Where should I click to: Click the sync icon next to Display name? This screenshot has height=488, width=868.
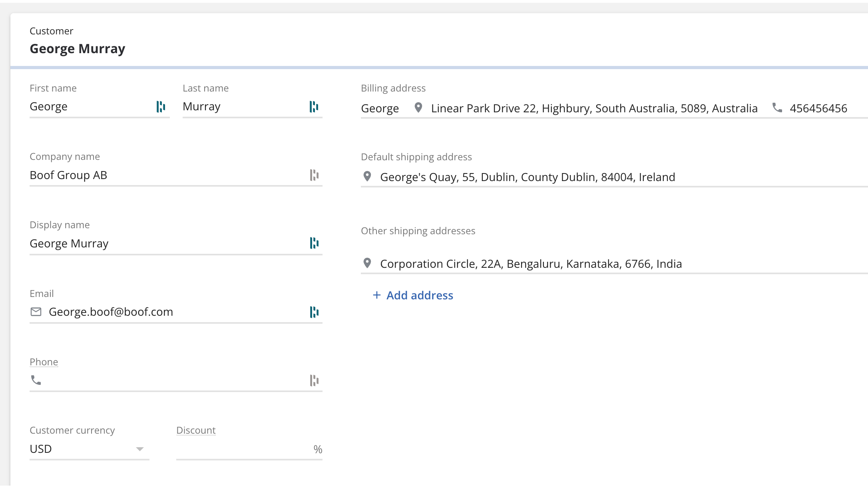point(315,243)
